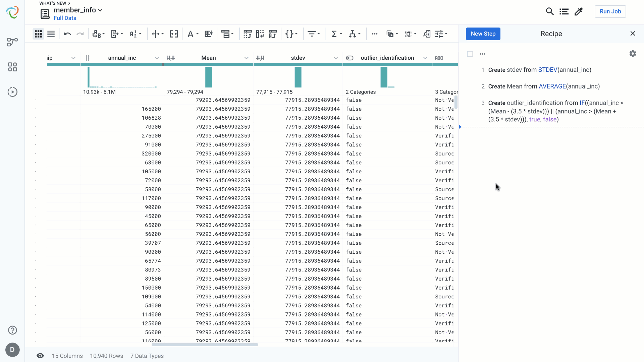Open the search icon in the top bar
Screen dimensions: 644x362
(550, 11)
